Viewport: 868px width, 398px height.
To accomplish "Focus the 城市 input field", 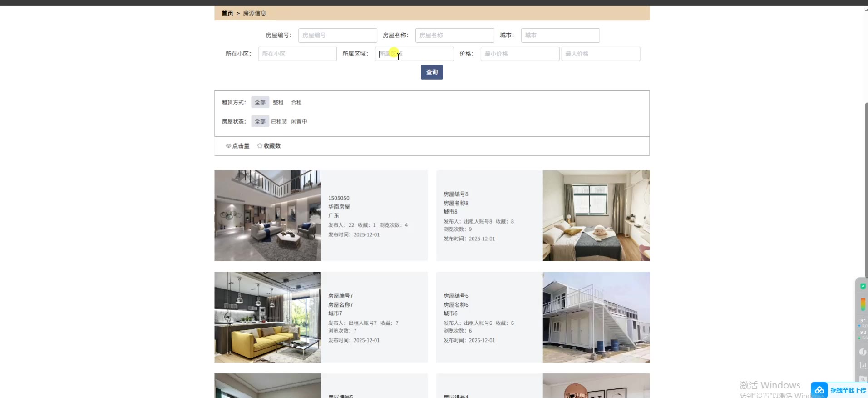I will point(561,35).
